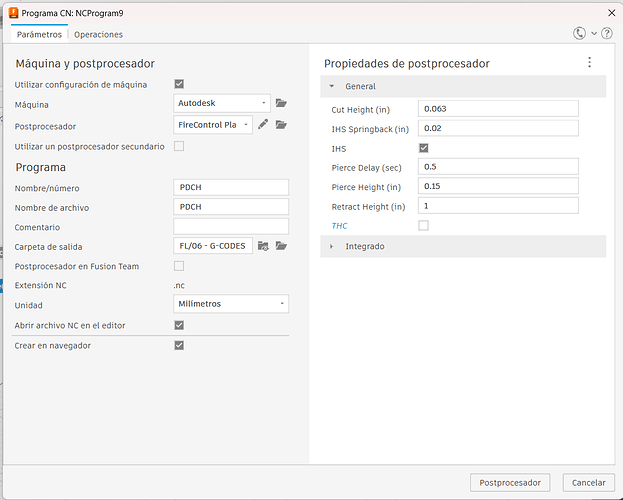The height and width of the screenshot is (500, 623).
Task: Click the Retract Height value 1
Action: (498, 206)
